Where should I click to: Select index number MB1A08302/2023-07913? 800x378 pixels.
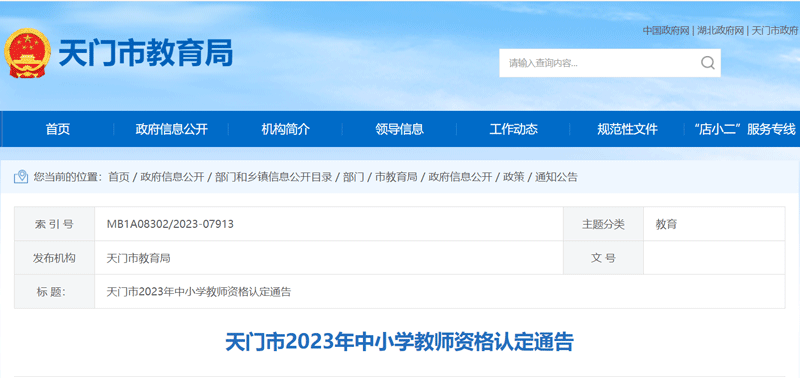(170, 224)
